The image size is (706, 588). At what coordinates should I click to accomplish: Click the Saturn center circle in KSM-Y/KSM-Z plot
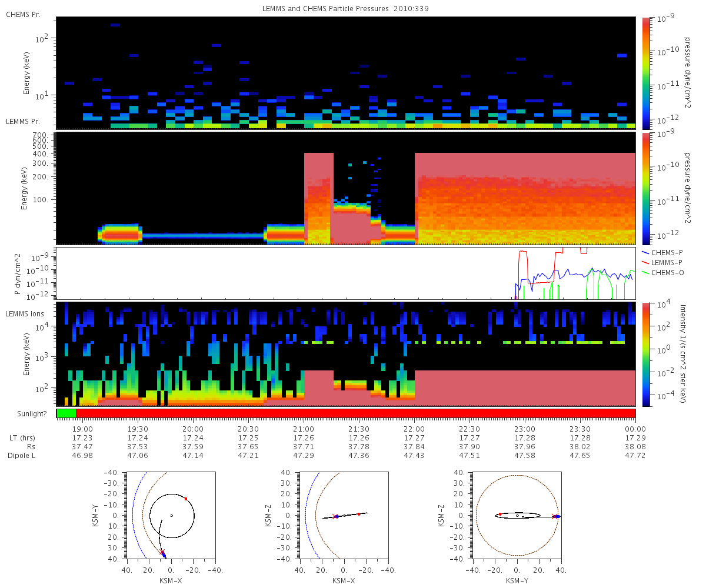point(517,516)
